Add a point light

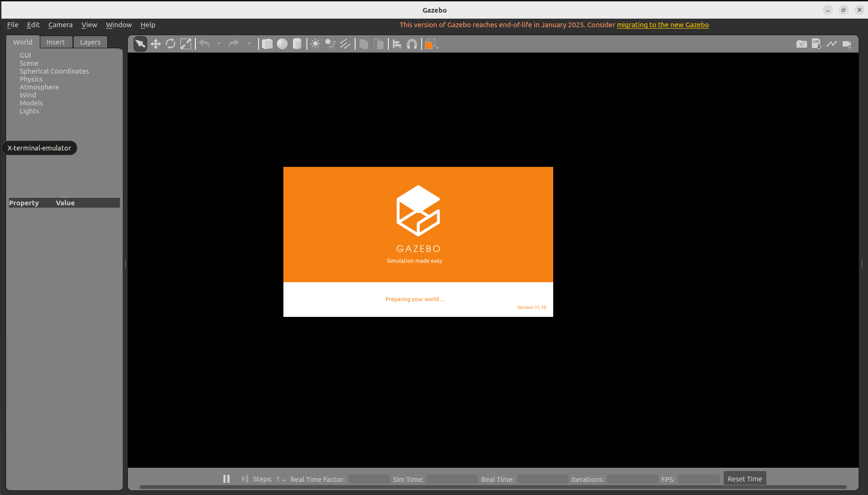pos(315,44)
